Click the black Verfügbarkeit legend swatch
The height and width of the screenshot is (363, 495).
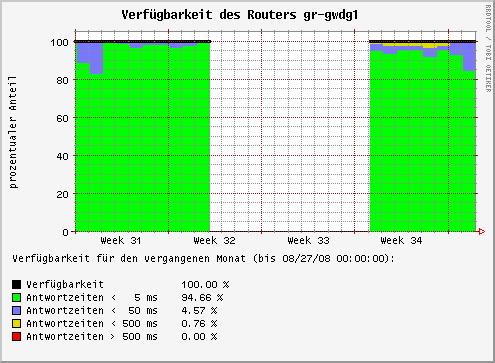[16, 284]
